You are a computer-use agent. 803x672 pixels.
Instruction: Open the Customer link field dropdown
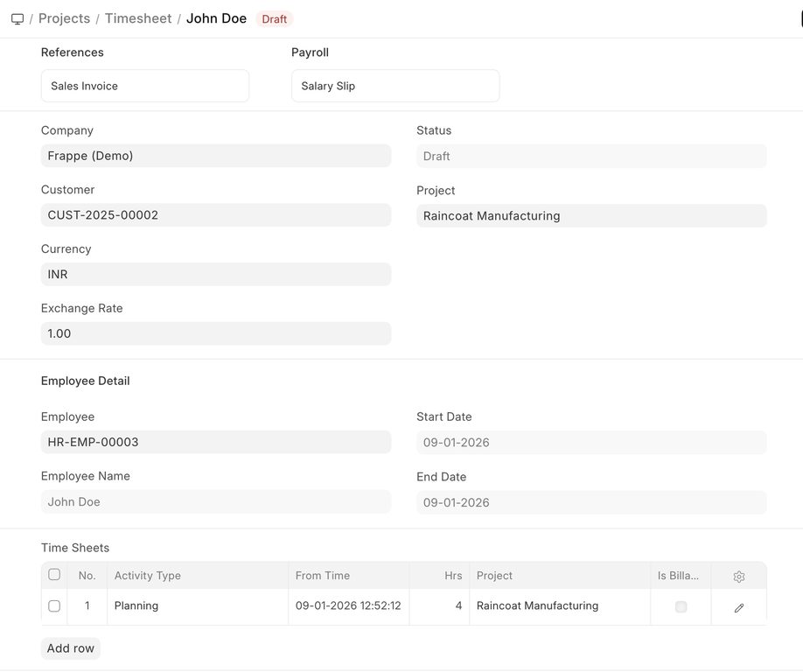click(215, 215)
